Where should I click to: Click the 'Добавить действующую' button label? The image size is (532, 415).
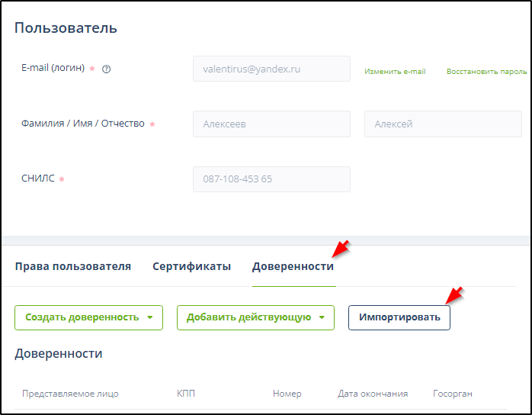coord(248,317)
